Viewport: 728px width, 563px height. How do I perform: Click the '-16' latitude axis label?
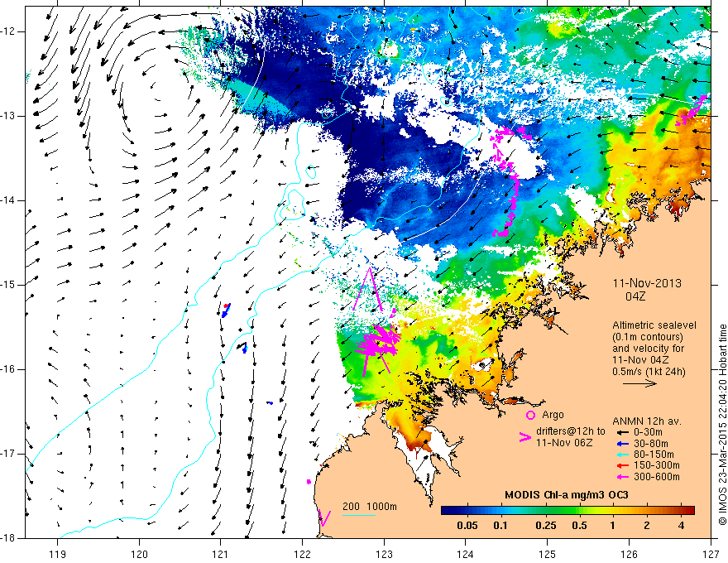pyautogui.click(x=9, y=369)
